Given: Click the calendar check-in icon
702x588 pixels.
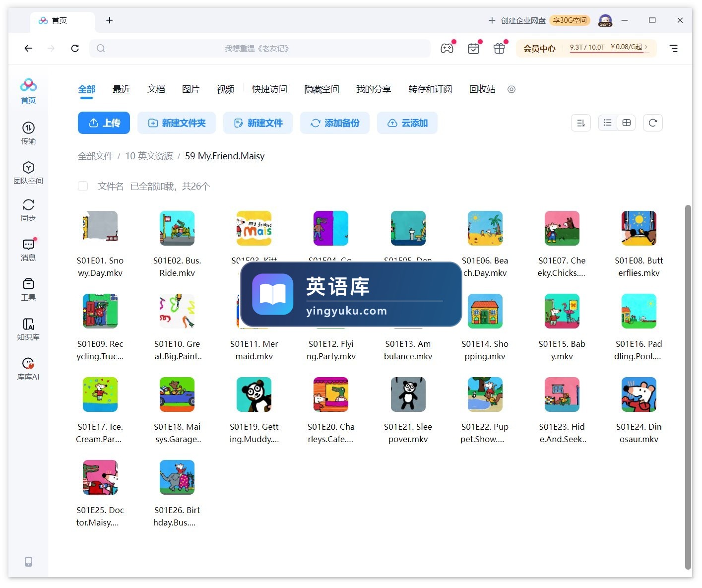Looking at the screenshot, I should pos(474,49).
